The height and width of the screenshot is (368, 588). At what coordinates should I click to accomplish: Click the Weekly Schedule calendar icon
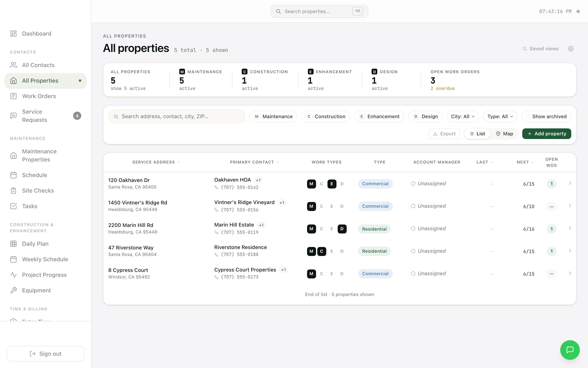(13, 259)
